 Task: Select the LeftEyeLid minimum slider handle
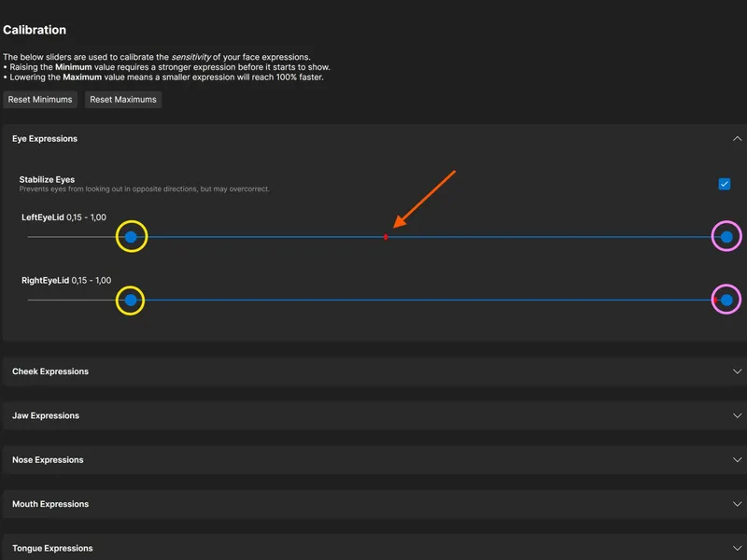[x=130, y=238]
